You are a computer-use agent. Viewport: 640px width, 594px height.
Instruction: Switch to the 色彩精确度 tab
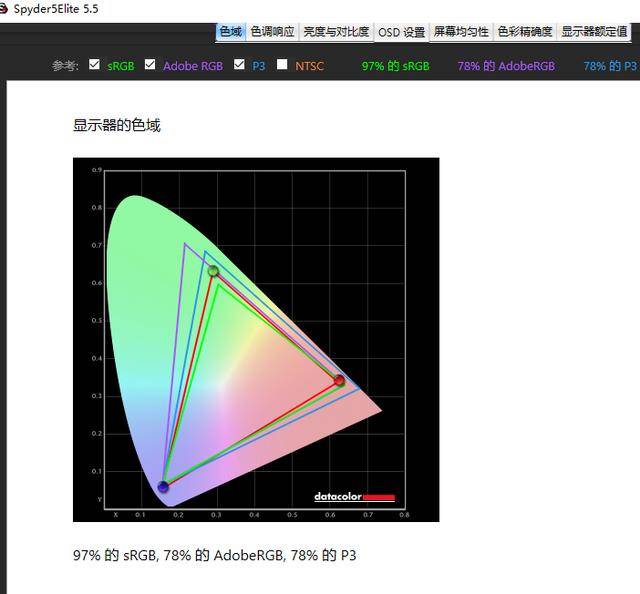[x=525, y=32]
